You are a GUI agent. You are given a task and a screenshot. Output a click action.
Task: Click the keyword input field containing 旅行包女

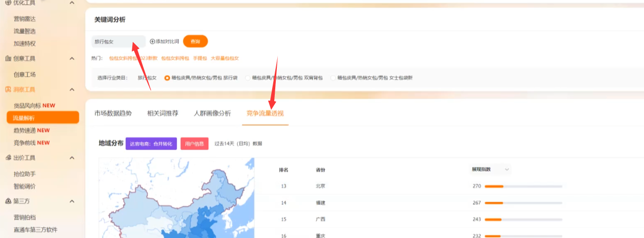point(118,41)
